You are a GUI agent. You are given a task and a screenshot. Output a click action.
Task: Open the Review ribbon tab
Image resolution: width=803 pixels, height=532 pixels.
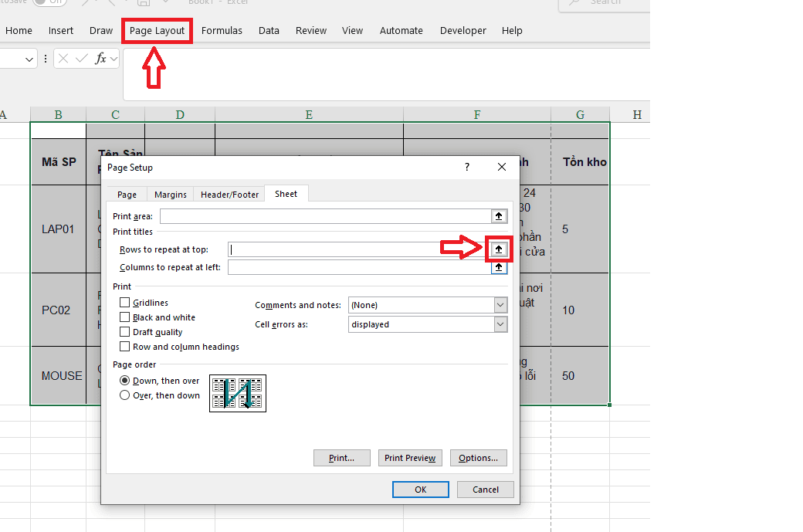click(311, 31)
